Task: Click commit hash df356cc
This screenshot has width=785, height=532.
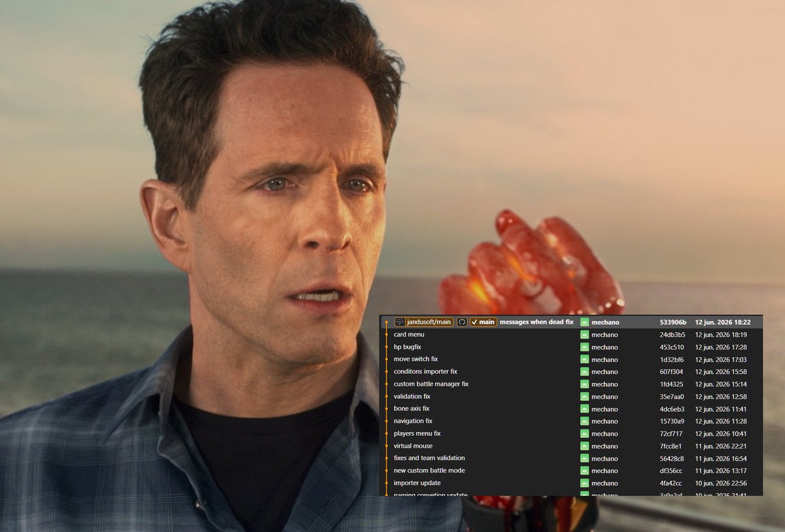Action: [x=671, y=471]
